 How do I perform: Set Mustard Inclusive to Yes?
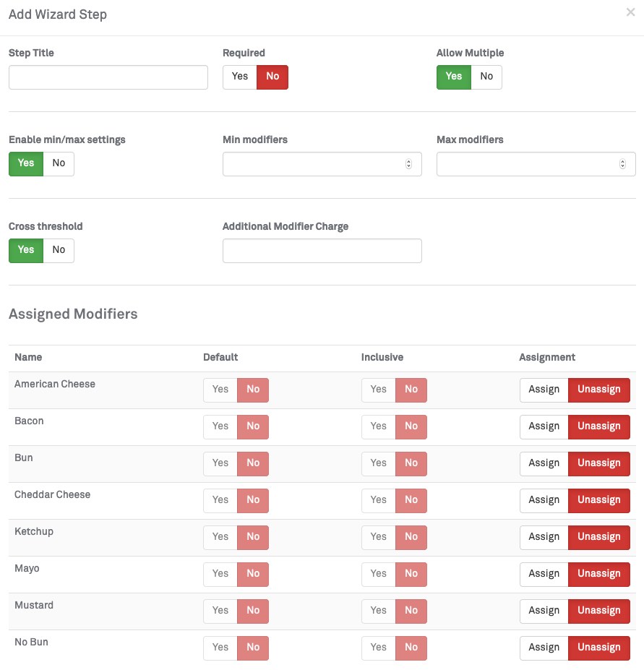[378, 611]
